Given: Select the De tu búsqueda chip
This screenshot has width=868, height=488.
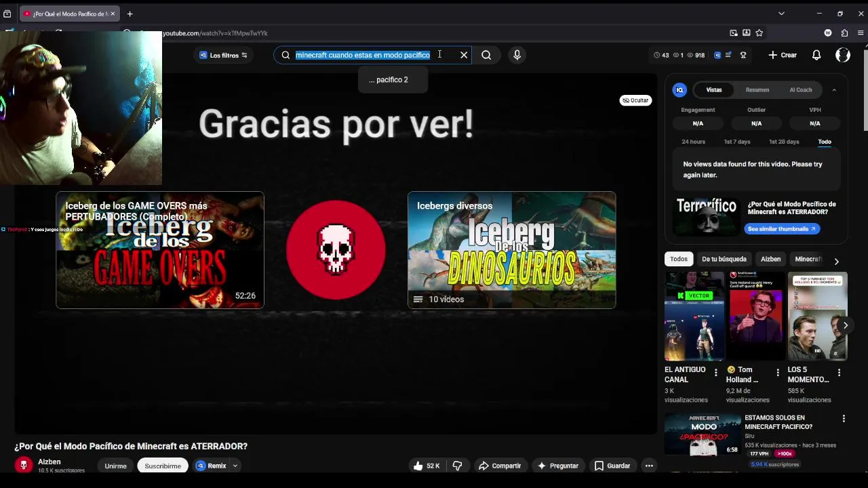Looking at the screenshot, I should pos(724,259).
